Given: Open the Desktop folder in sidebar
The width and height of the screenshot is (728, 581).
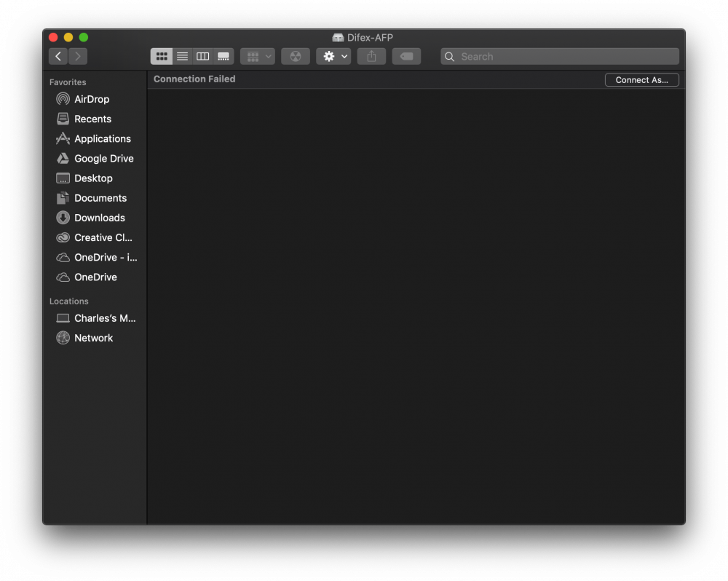Looking at the screenshot, I should coord(95,178).
